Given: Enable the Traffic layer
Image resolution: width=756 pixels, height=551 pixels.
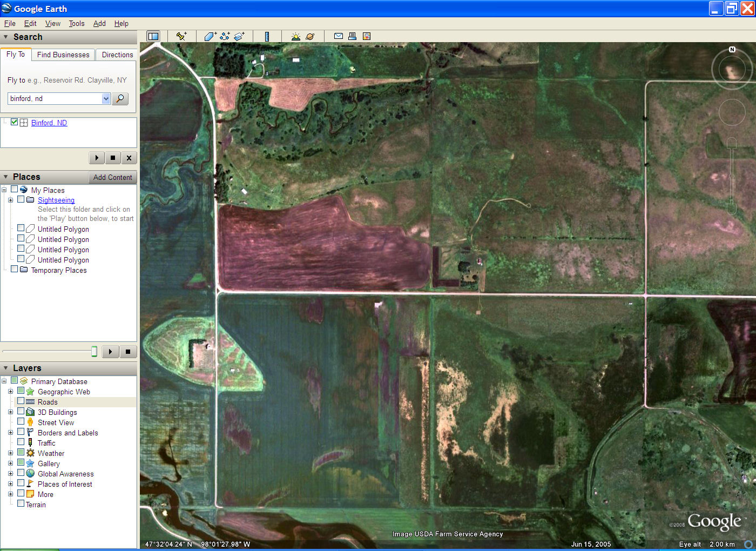Looking at the screenshot, I should click(21, 442).
